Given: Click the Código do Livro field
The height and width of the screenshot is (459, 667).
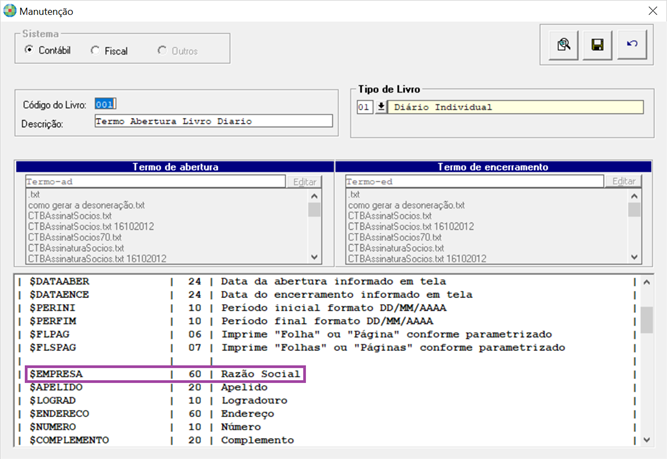Looking at the screenshot, I should (105, 104).
